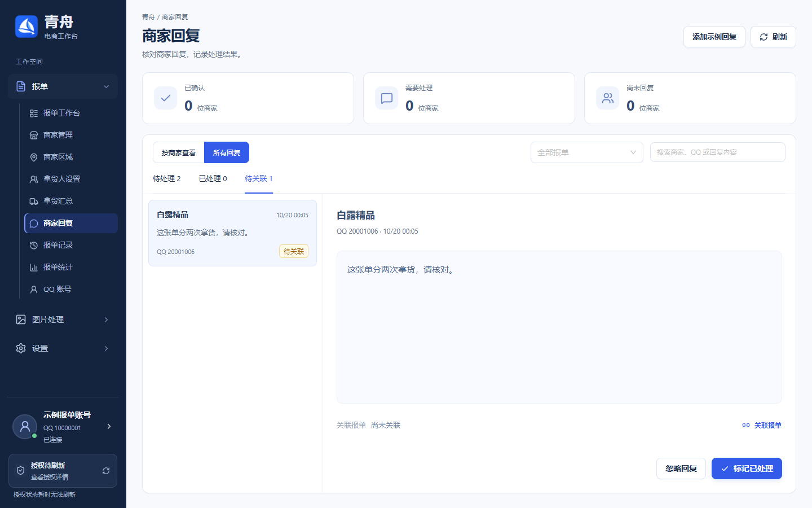Switch view to 所有回复
Viewport: 812px width, 508px height.
coord(227,152)
